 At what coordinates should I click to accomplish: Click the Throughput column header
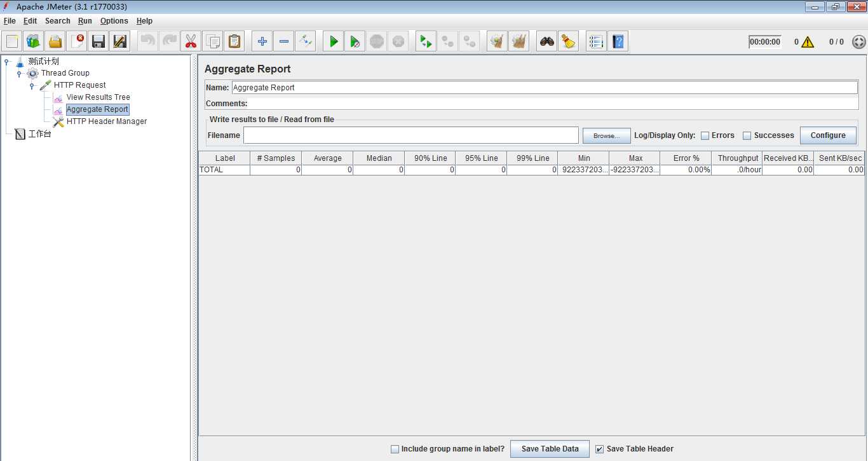coord(738,158)
